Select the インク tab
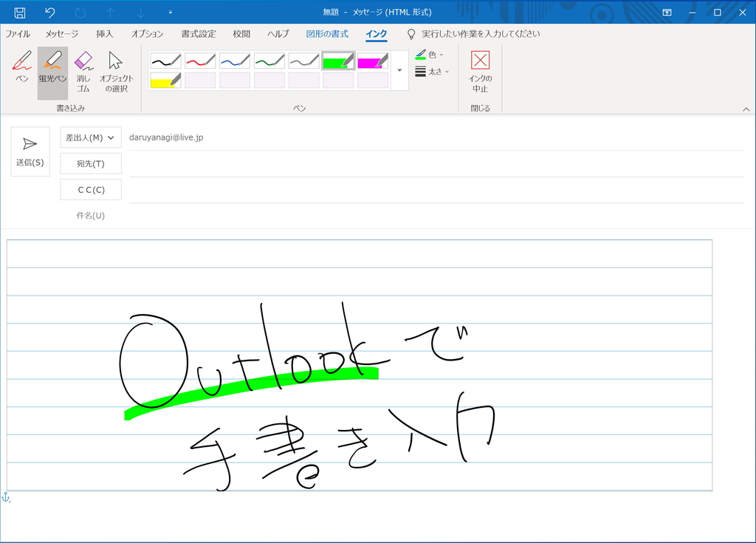756x543 pixels. point(376,34)
